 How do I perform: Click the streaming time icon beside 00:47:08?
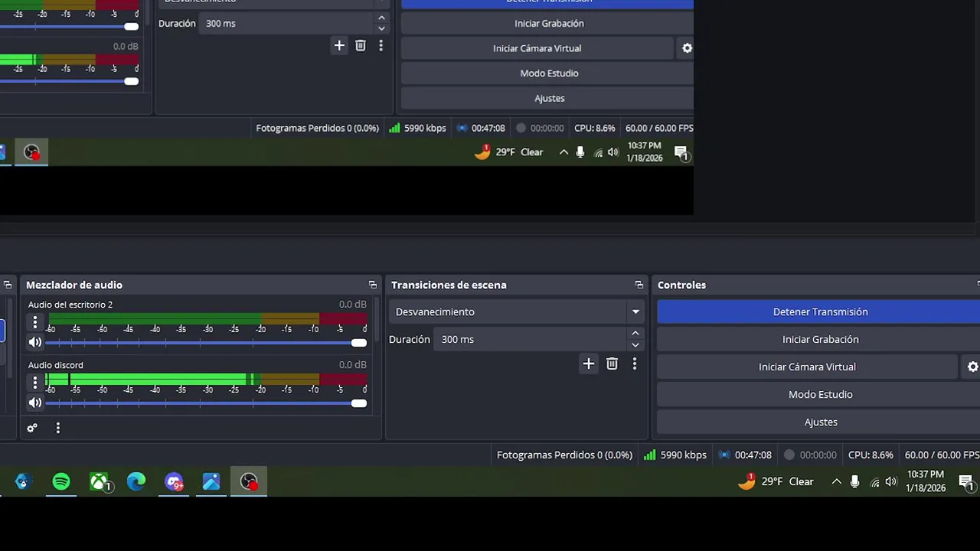tap(724, 455)
